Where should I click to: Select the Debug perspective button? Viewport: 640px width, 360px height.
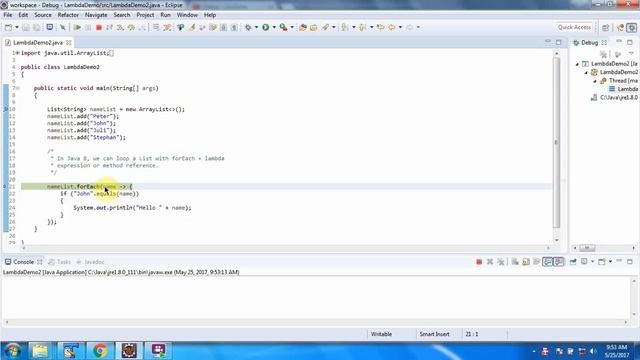631,27
